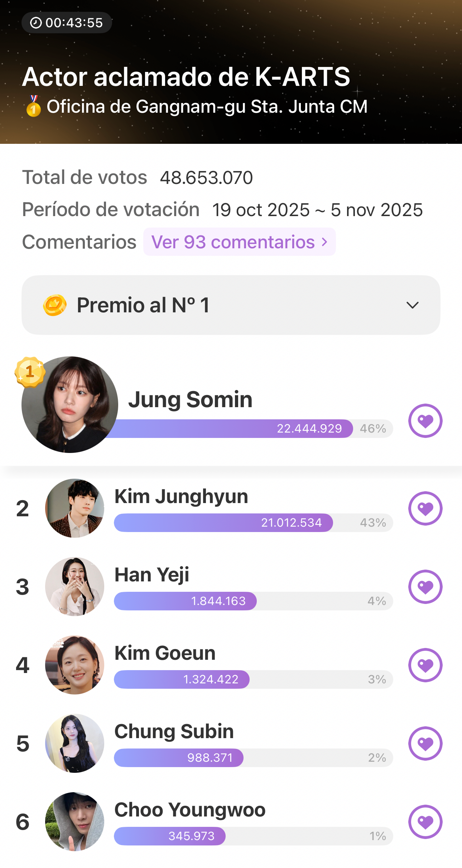Screen dimensions: 462x868
Task: Tap the gold coin icon in prize row
Action: click(55, 305)
